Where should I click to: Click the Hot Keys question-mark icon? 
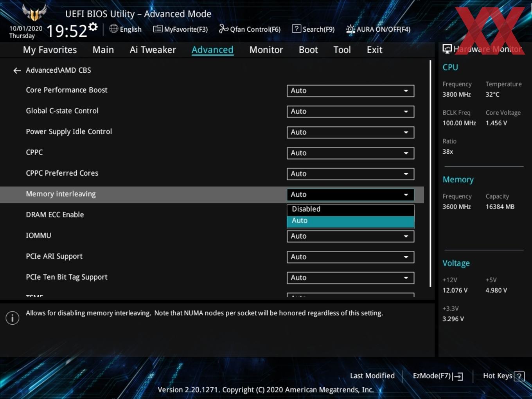(x=519, y=376)
